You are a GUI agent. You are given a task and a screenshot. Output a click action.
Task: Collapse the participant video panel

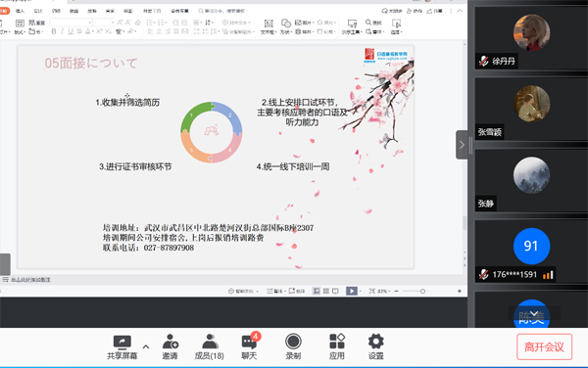pyautogui.click(x=462, y=145)
